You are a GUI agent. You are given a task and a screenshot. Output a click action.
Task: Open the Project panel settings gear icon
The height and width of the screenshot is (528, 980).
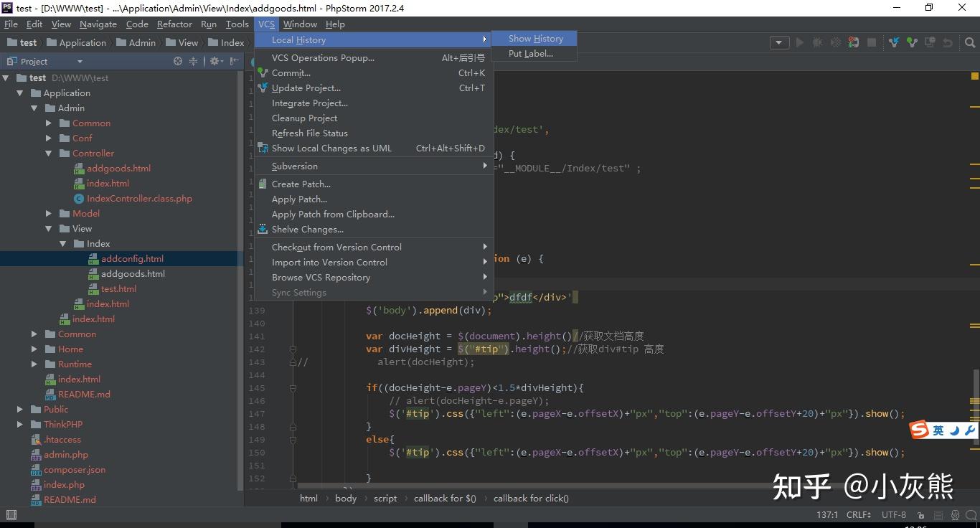[x=215, y=61]
